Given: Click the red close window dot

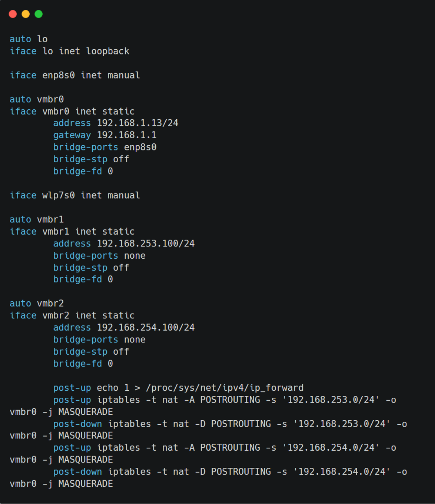Looking at the screenshot, I should pos(13,14).
